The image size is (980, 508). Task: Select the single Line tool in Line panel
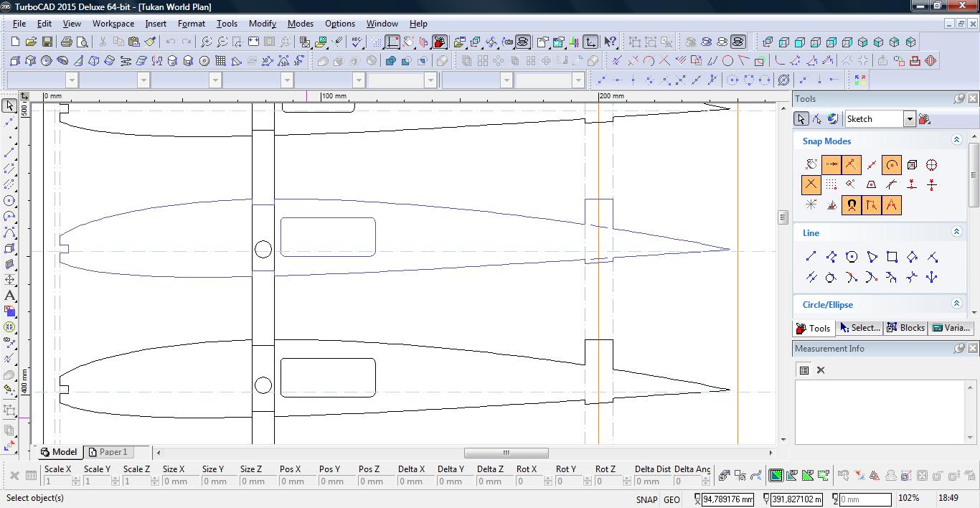(x=811, y=257)
